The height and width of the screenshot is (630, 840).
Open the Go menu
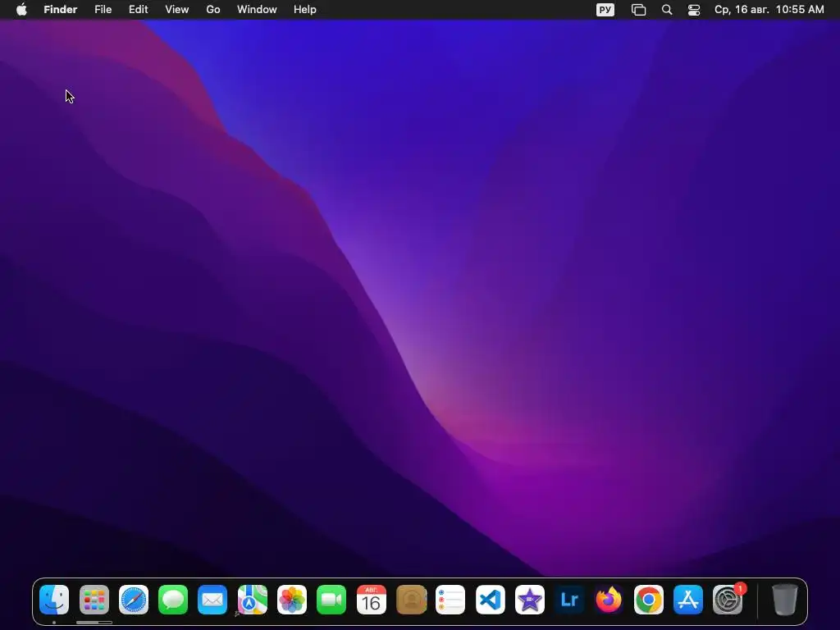(213, 10)
